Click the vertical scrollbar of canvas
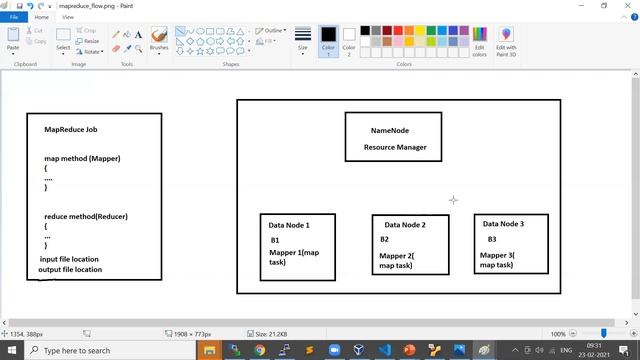The width and height of the screenshot is (640, 360). [636, 189]
